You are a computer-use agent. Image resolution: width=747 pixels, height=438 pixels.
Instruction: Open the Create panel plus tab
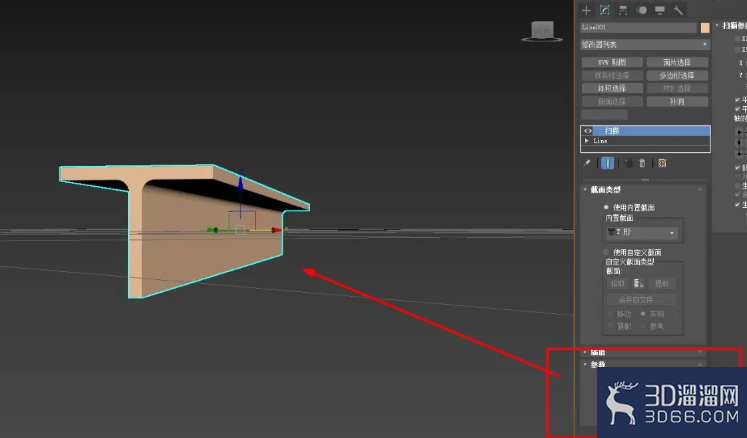tap(586, 10)
